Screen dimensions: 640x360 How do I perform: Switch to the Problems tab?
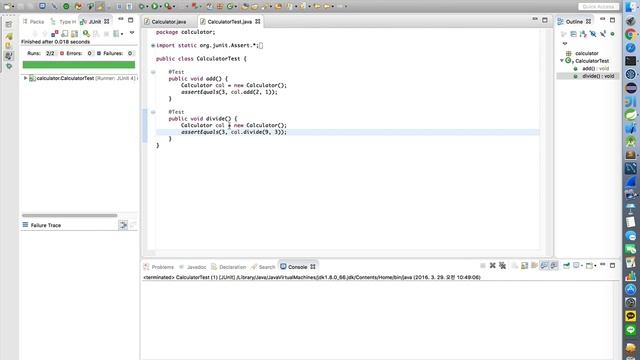coord(159,267)
